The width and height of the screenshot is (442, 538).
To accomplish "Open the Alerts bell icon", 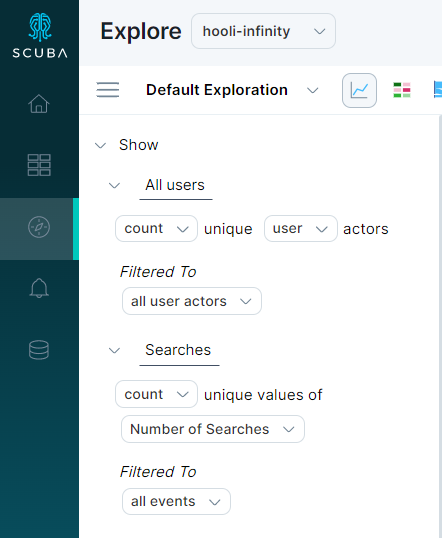I will click(x=39, y=288).
